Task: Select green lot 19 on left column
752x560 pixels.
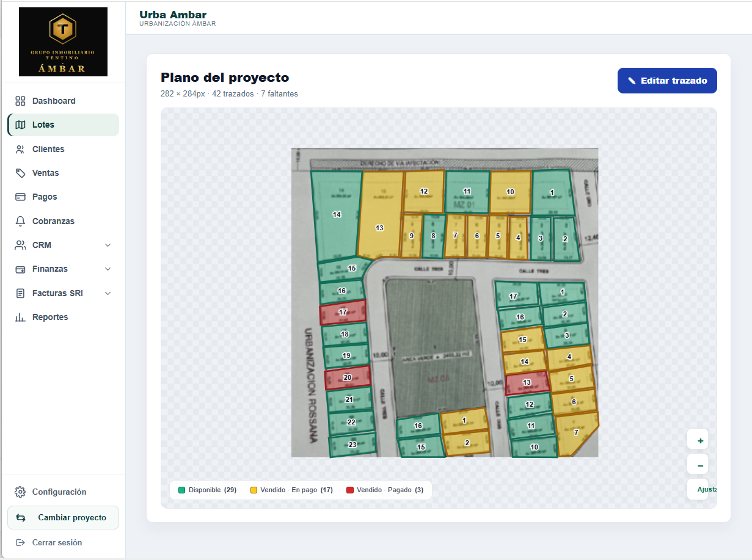Action: (346, 355)
